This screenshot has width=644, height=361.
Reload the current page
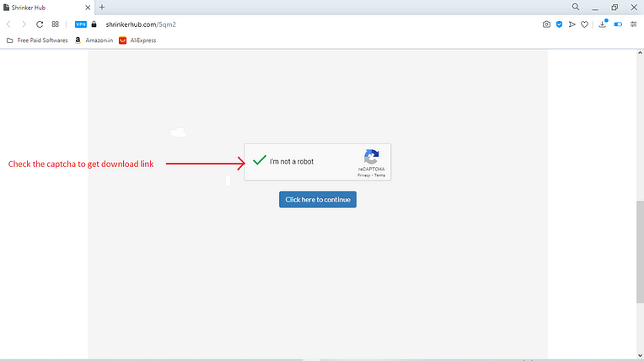40,24
